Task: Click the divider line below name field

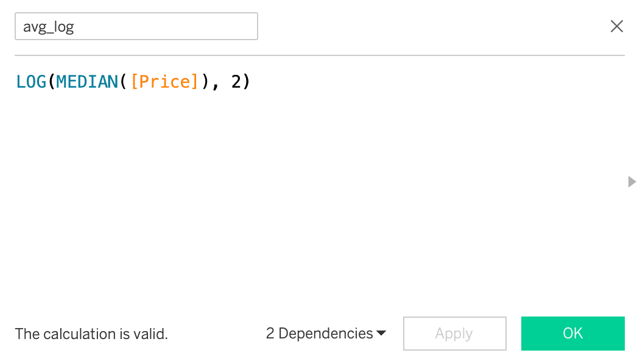Action: 320,55
